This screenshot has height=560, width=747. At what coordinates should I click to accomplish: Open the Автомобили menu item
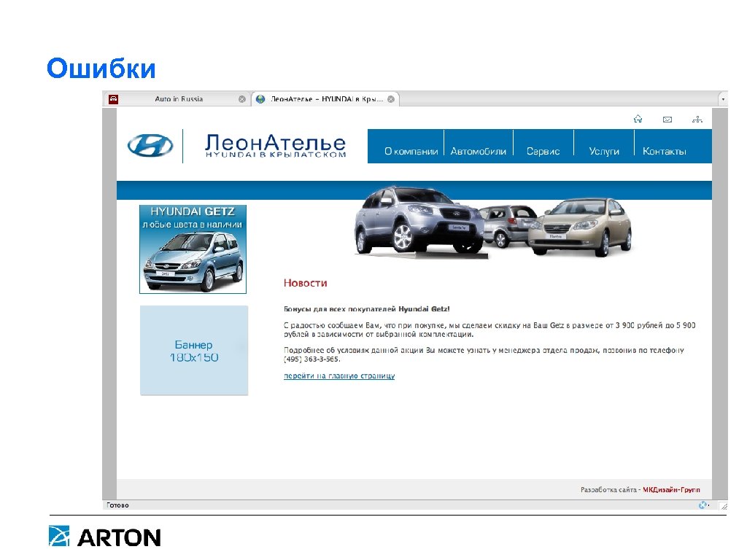click(479, 152)
